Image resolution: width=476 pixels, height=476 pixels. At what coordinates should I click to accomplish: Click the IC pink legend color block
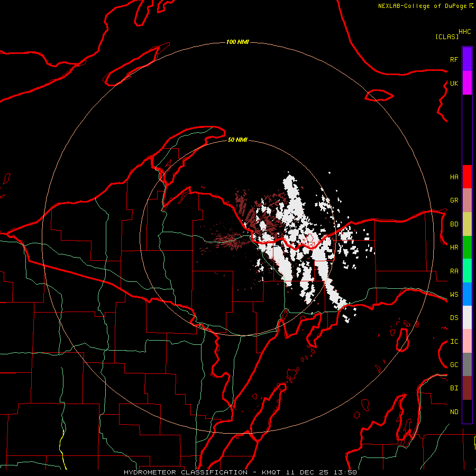click(x=467, y=341)
